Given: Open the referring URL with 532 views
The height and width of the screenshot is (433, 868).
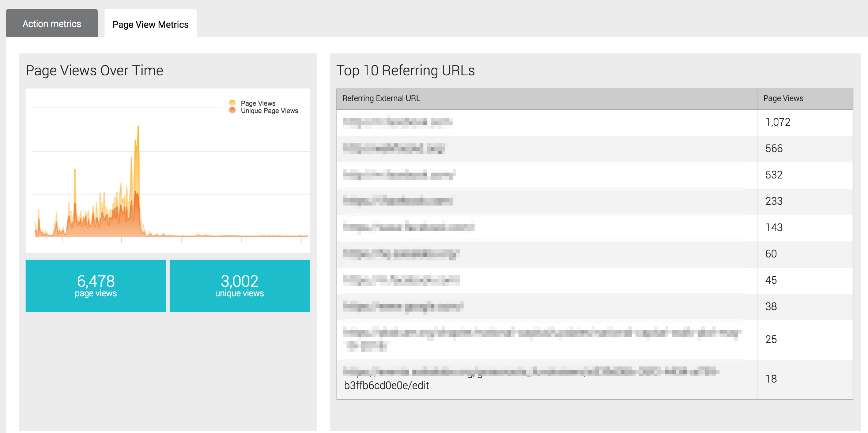Looking at the screenshot, I should tap(399, 175).
